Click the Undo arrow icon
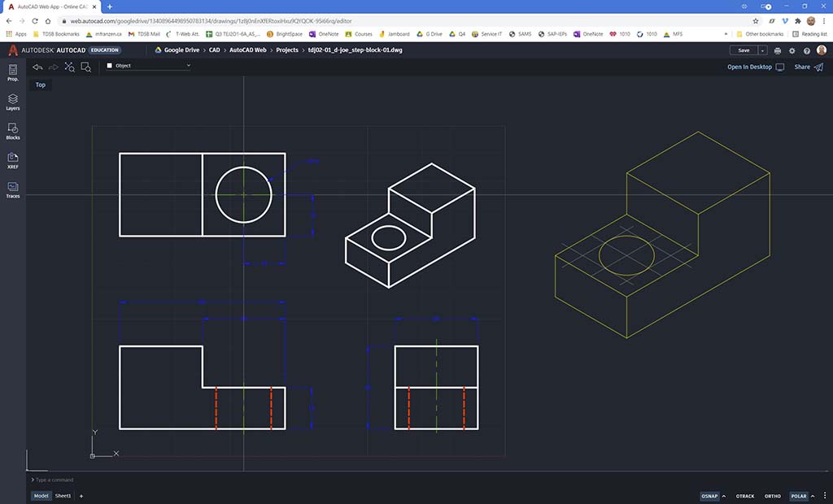This screenshot has width=833, height=504. tap(37, 67)
